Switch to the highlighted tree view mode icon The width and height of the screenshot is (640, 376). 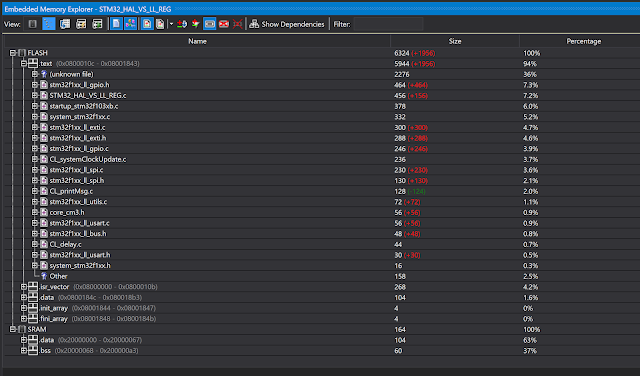tap(49, 24)
